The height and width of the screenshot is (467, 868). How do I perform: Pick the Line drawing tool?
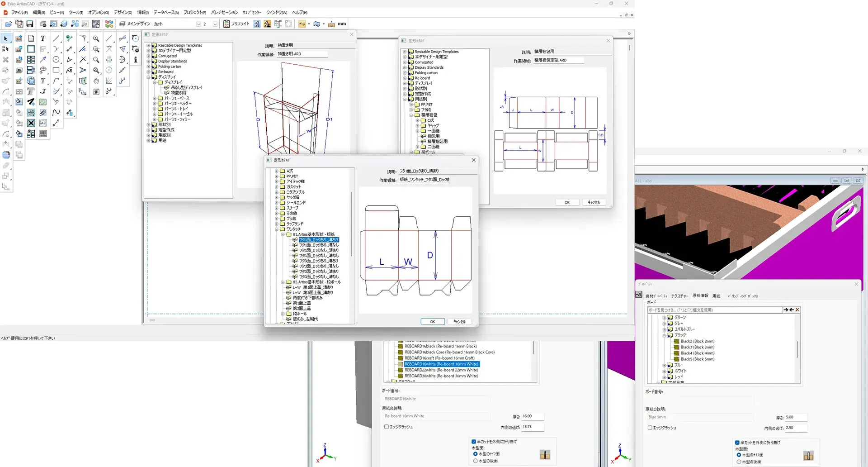[56, 39]
